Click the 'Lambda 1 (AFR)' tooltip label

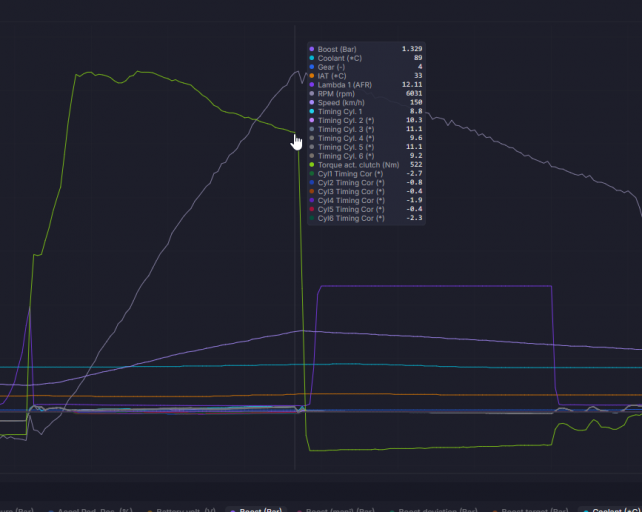345,85
